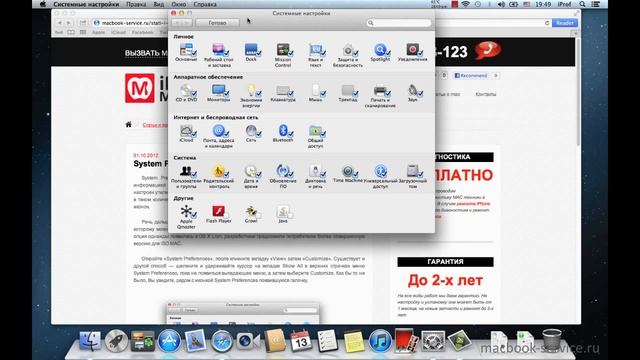The image size is (640, 360).
Task: Open the Wi-Fi status menu
Action: coord(466,4)
